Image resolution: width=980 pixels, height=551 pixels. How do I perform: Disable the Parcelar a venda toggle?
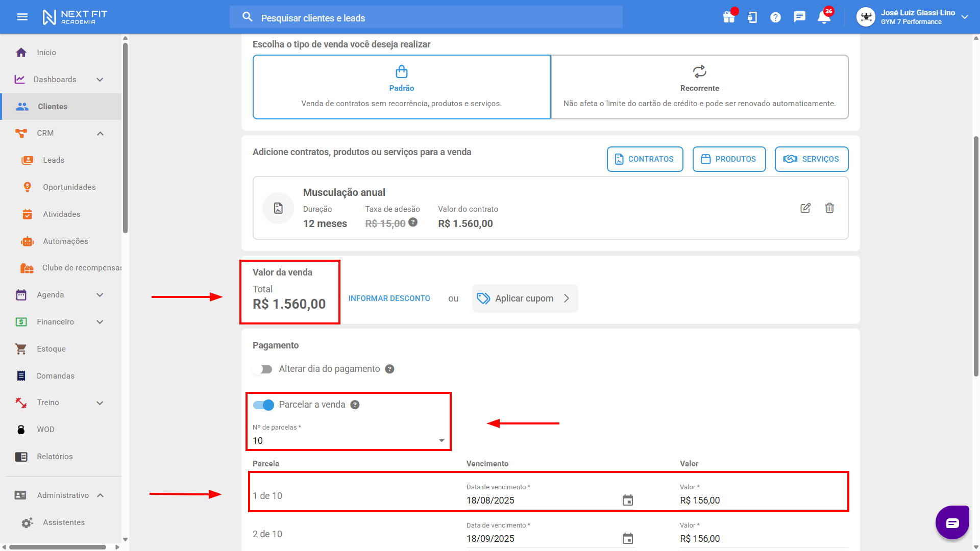(264, 405)
